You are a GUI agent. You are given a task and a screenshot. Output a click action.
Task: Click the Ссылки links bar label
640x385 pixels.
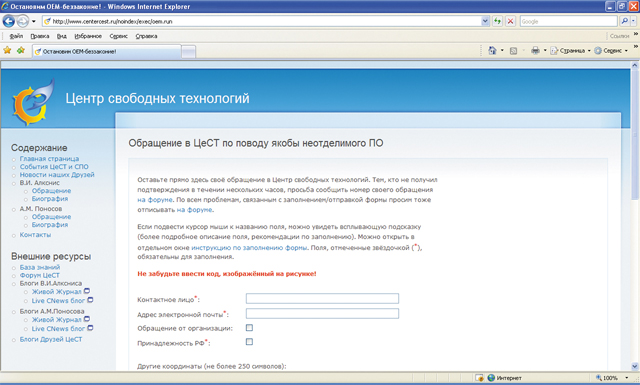pyautogui.click(x=619, y=36)
